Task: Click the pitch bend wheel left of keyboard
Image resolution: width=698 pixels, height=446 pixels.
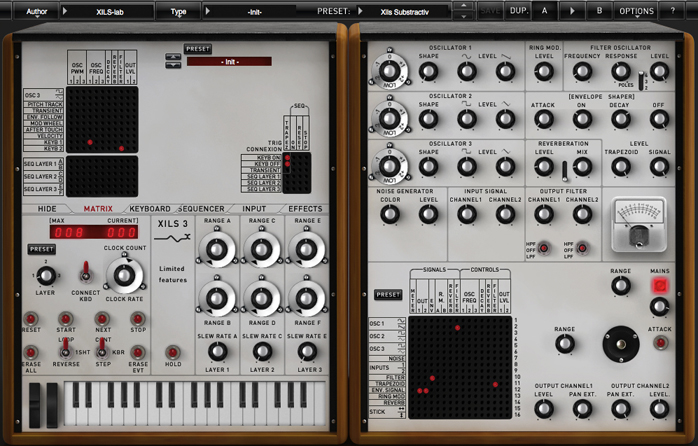Action: (x=34, y=405)
